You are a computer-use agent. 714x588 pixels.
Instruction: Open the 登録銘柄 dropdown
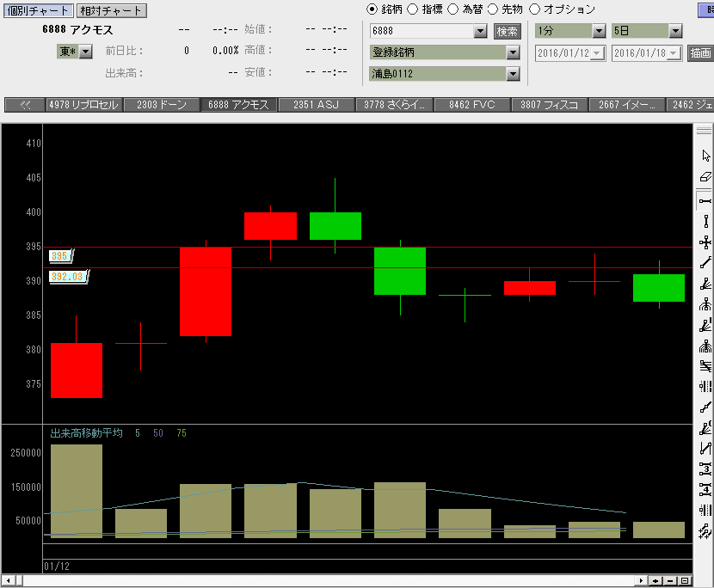[x=514, y=52]
